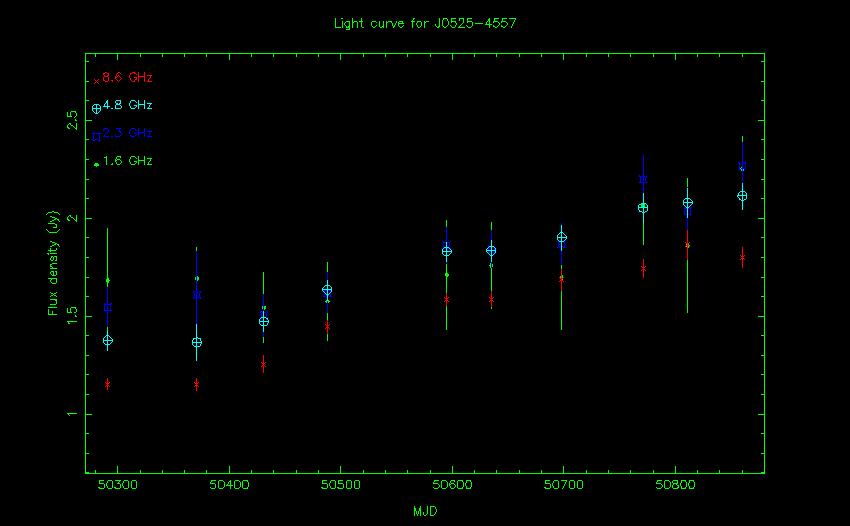Screen dimensions: 850x526
Task: Click the blue square legend marker for 2.3 GHz
Action: (96, 137)
